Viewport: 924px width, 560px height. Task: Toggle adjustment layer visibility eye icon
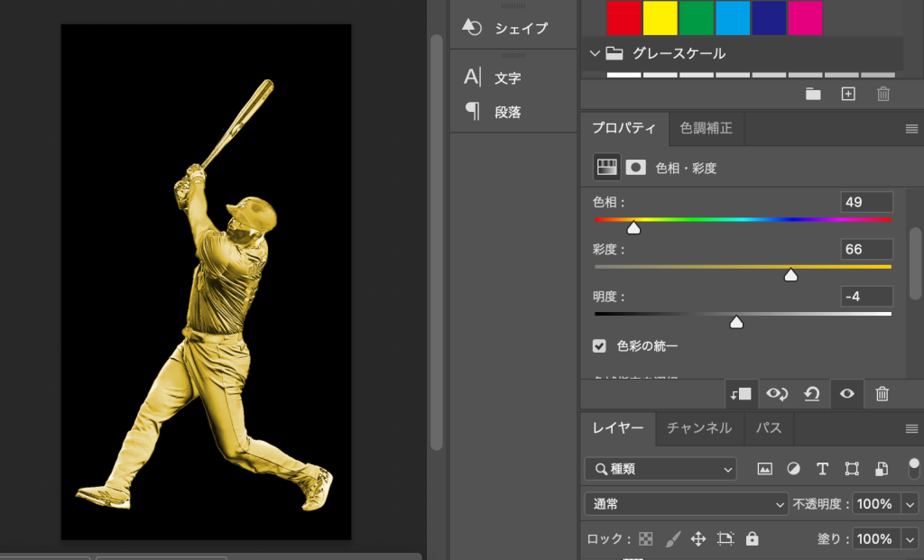[846, 394]
